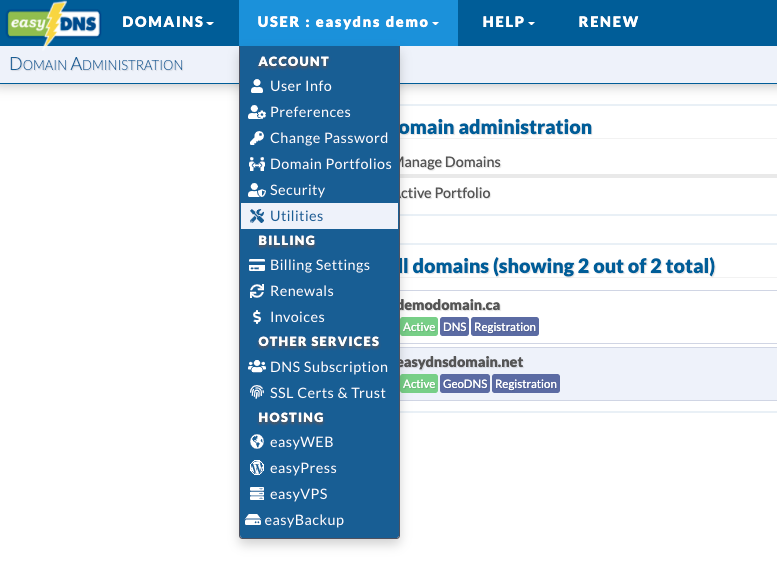The height and width of the screenshot is (561, 777).
Task: Expand the HELP dropdown menu
Action: pos(508,22)
